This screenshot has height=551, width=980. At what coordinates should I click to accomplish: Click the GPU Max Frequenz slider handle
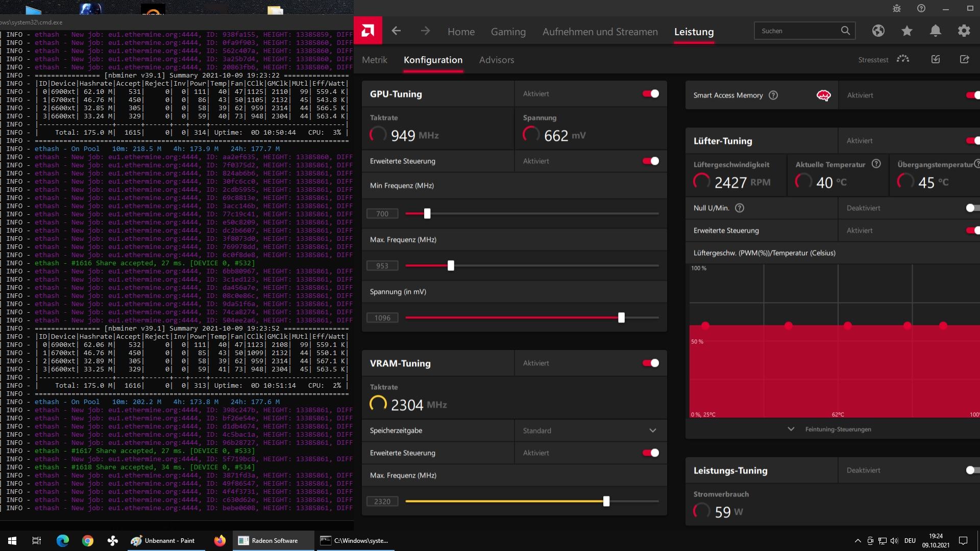tap(451, 266)
